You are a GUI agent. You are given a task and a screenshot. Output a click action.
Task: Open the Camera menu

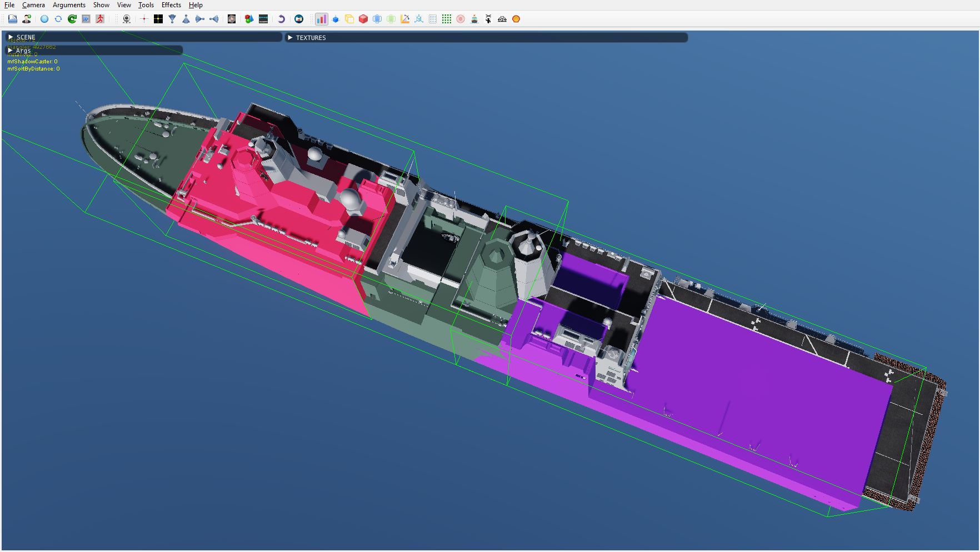pyautogui.click(x=33, y=5)
